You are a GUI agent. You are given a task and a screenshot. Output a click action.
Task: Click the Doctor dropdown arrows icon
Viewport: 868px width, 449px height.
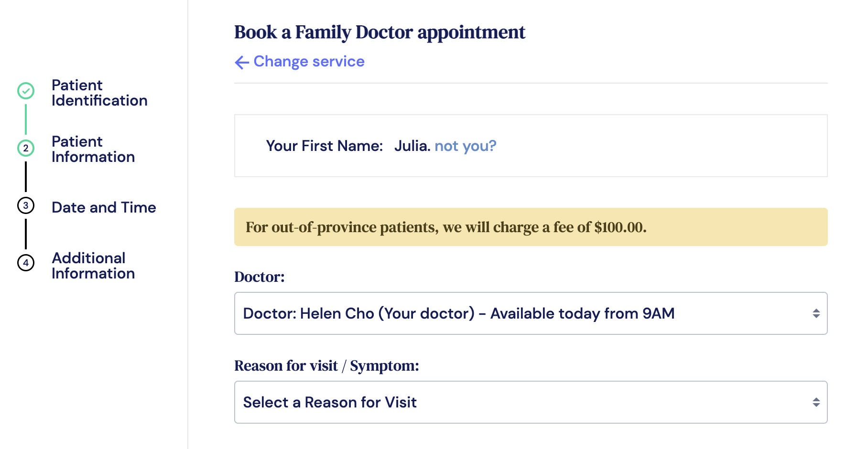pyautogui.click(x=816, y=313)
